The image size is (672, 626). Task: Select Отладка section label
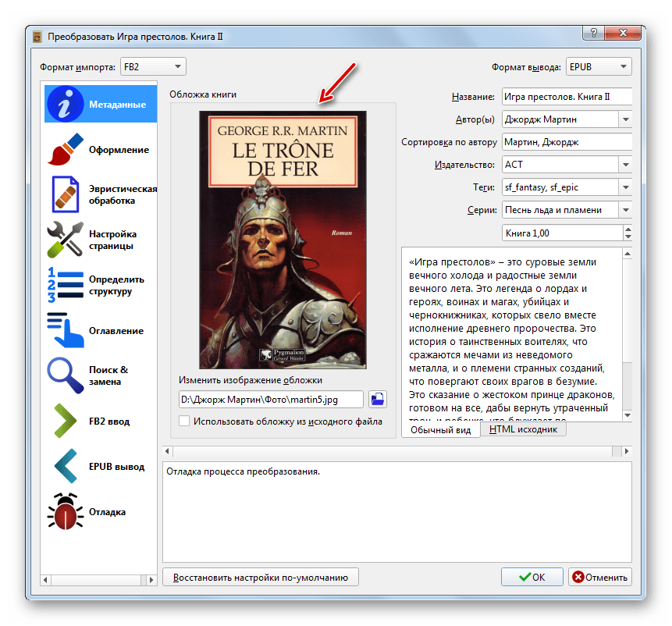(107, 512)
